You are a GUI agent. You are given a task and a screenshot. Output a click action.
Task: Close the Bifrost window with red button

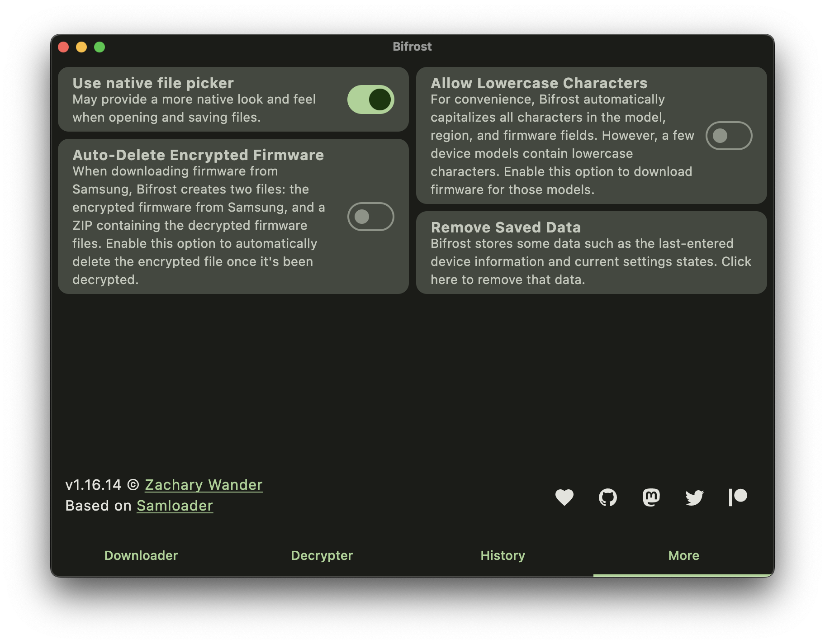[63, 47]
